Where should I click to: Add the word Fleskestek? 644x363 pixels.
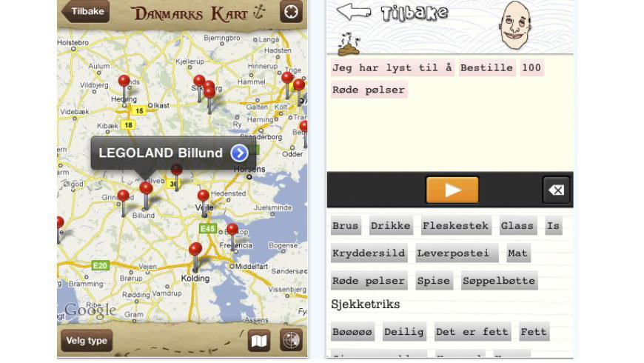(456, 226)
